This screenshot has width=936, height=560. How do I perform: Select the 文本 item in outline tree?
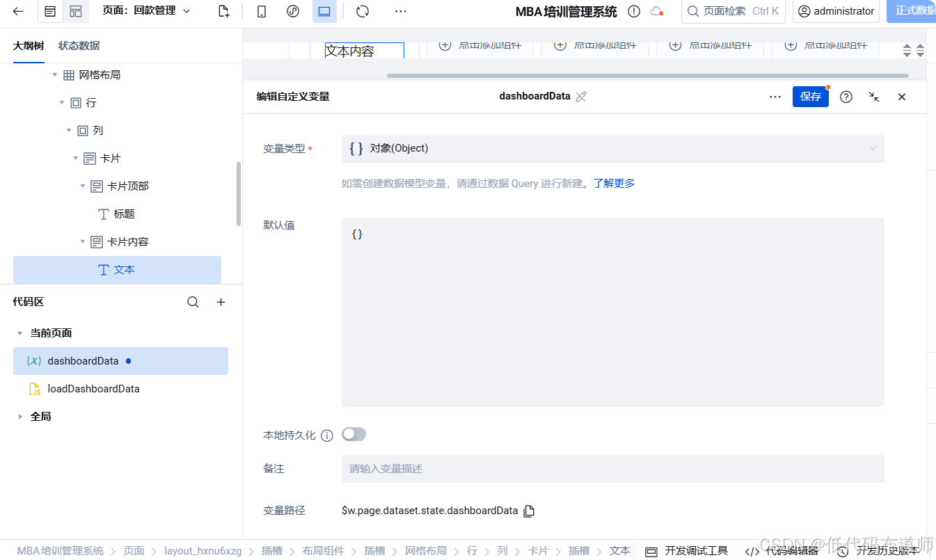pos(117,270)
